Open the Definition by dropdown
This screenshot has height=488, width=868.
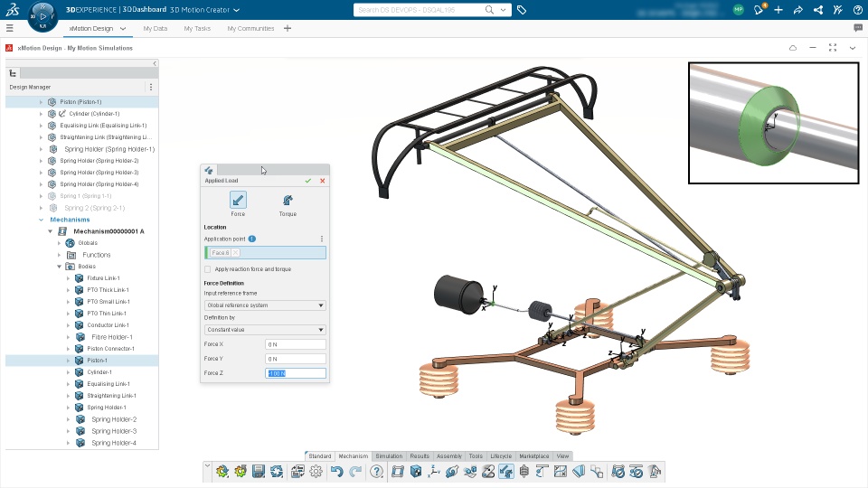(x=265, y=330)
